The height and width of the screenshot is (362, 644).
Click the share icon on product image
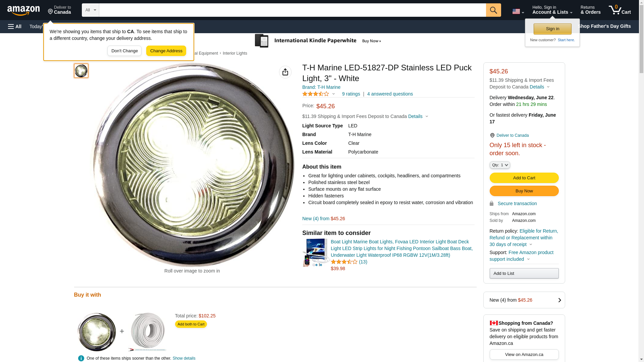click(285, 72)
